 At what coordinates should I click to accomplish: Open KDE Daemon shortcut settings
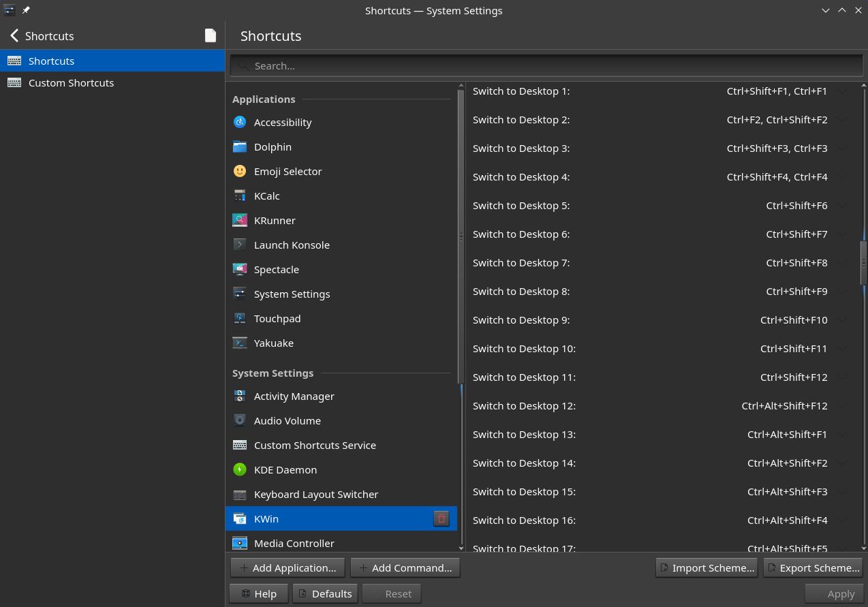pos(285,469)
